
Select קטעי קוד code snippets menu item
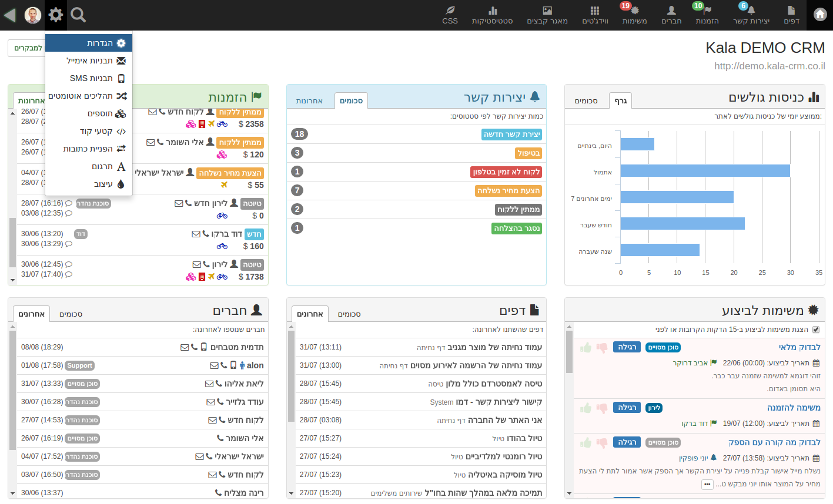(89, 131)
